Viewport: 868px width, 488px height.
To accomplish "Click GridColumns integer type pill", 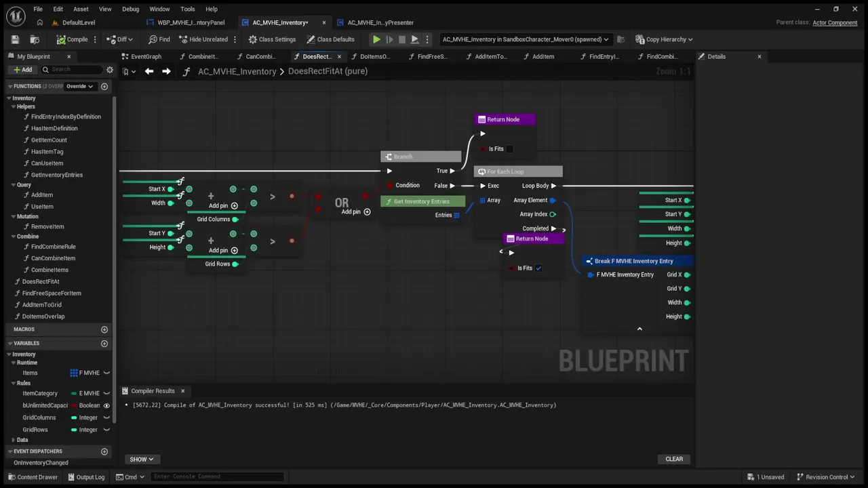I will click(x=74, y=418).
